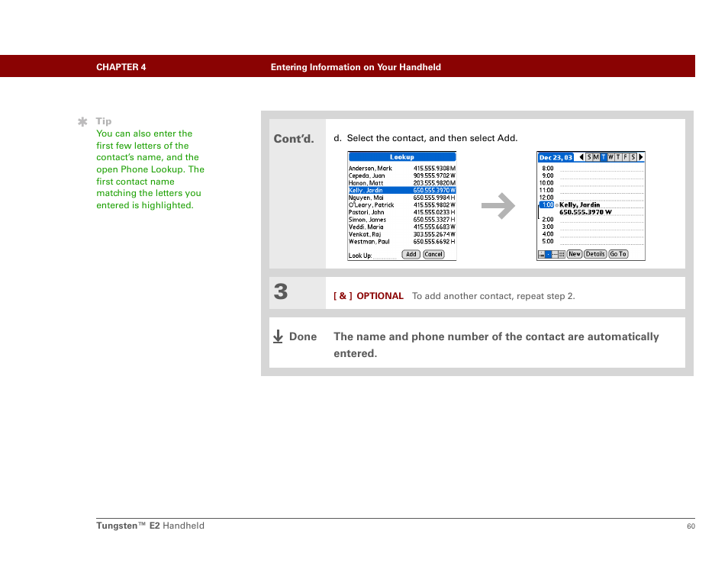Select Pastori, John in the Lookup list
728x563 pixels.
pos(402,213)
